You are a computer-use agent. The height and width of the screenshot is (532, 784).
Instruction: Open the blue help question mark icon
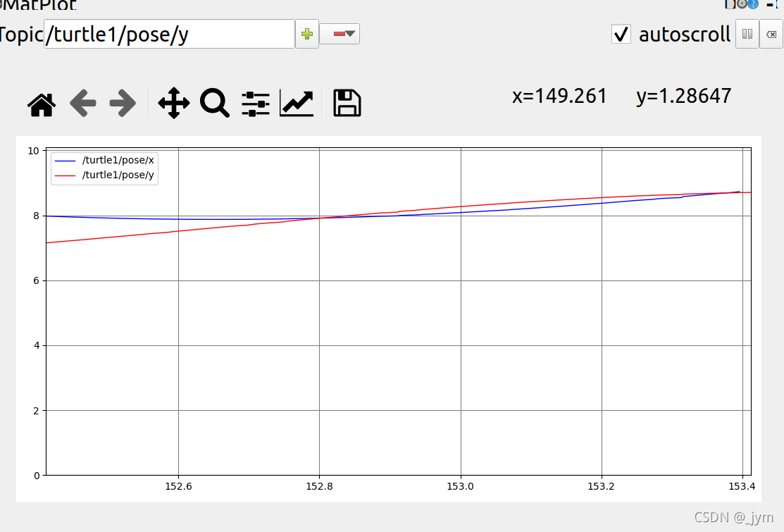[x=753, y=4]
